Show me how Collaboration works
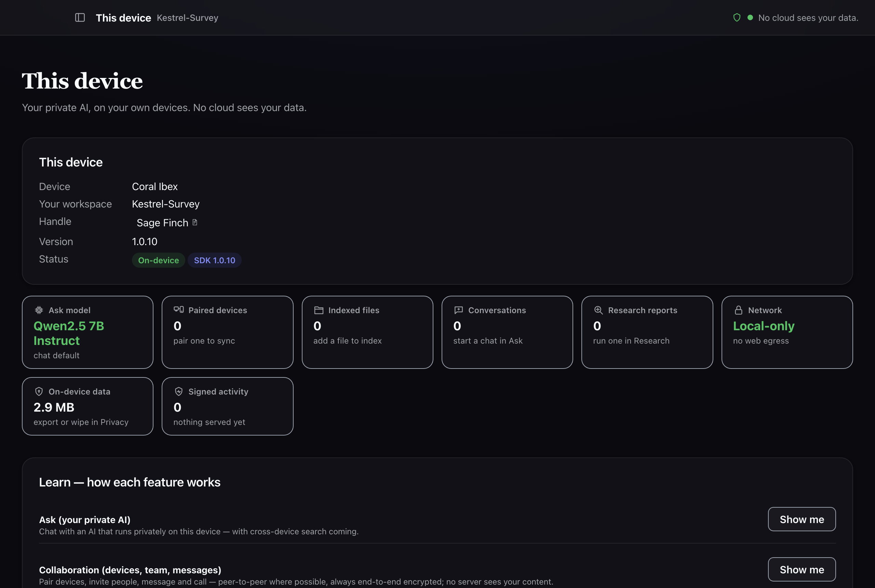Viewport: 875px width, 588px height. [802, 570]
